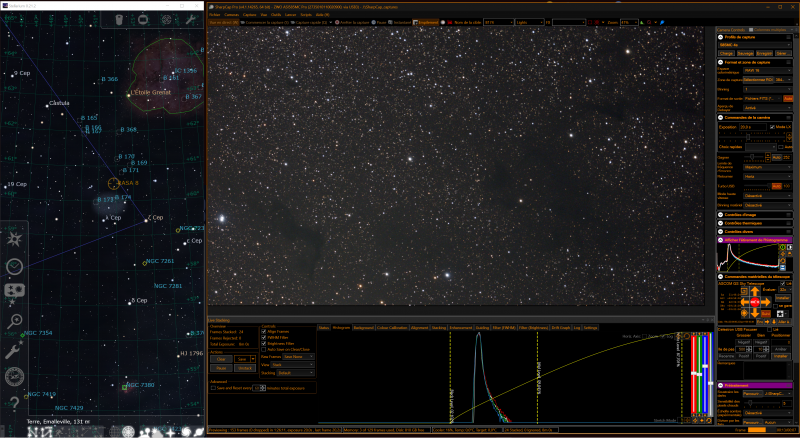This screenshot has height=438, width=800.
Task: Toggle Align Frames checkbox
Action: [x=264, y=331]
